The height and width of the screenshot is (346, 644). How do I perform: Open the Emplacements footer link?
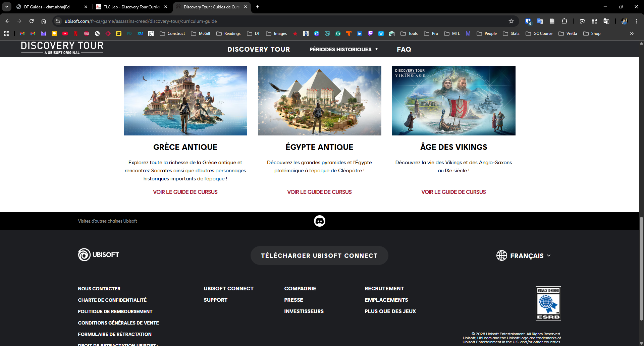(386, 300)
